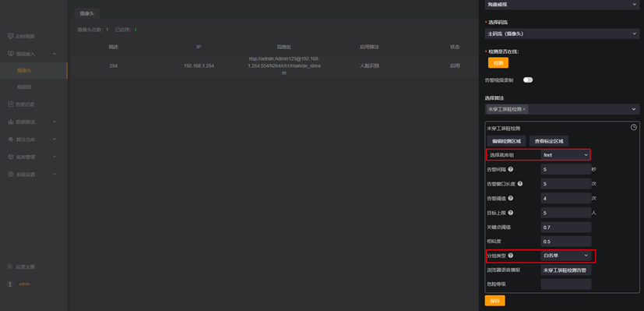Collapse the 视频接入 sidebar menu chevron

tap(55, 54)
